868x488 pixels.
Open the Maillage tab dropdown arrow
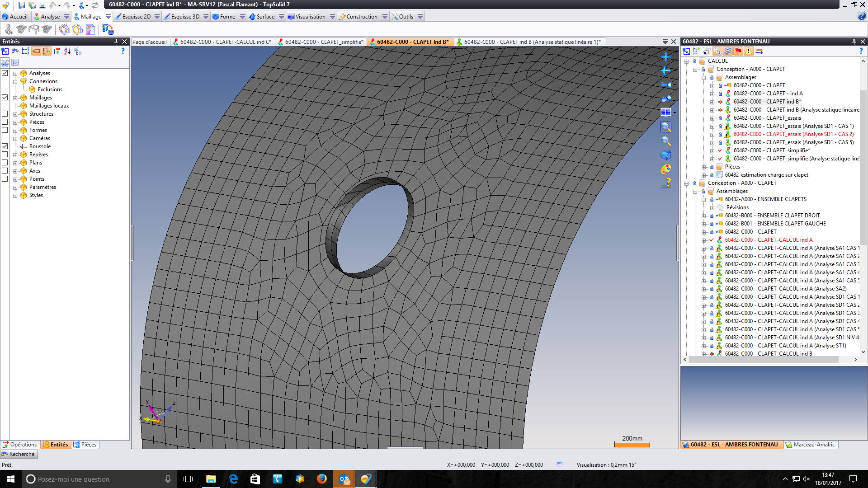(108, 17)
